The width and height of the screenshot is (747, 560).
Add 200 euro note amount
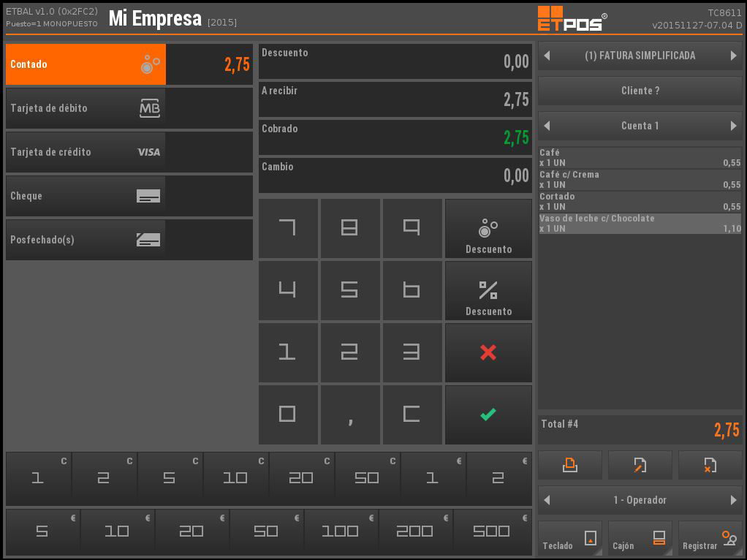pyautogui.click(x=416, y=532)
